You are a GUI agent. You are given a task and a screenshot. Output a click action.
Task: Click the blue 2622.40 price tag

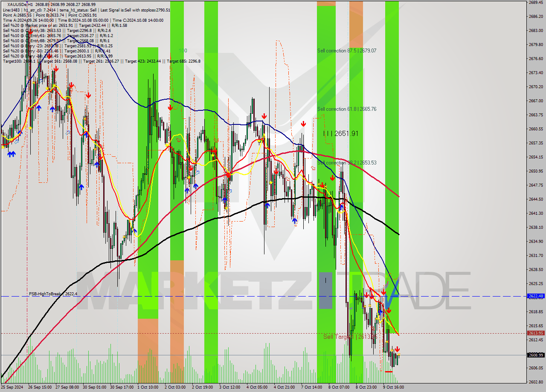click(536, 296)
